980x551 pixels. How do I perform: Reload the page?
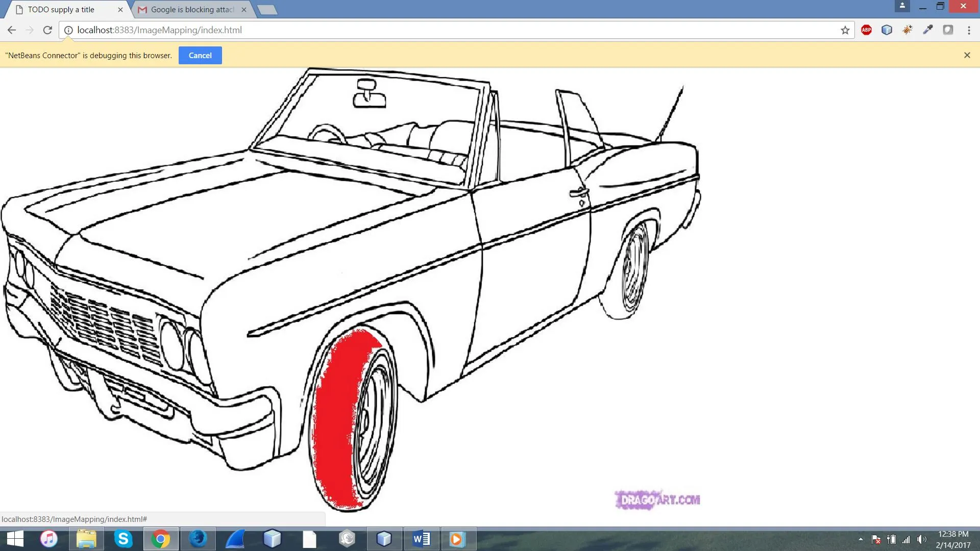pos(47,30)
